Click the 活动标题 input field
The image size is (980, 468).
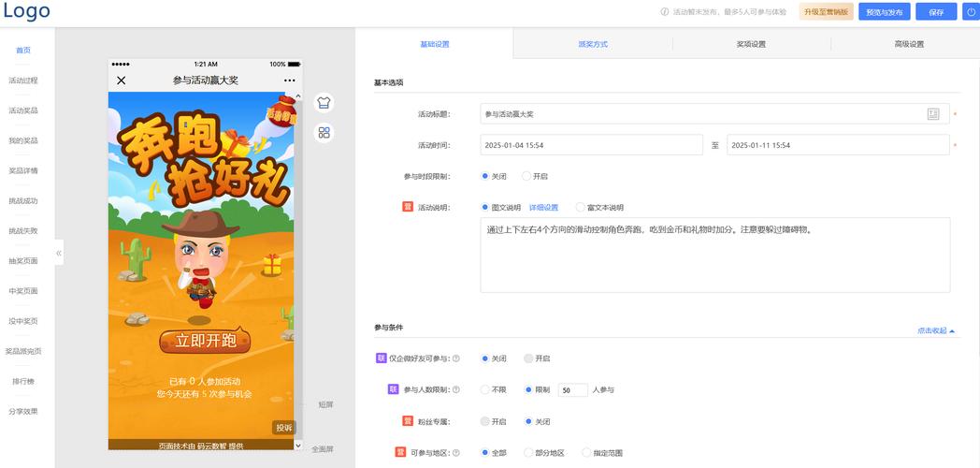pyautogui.click(x=714, y=114)
